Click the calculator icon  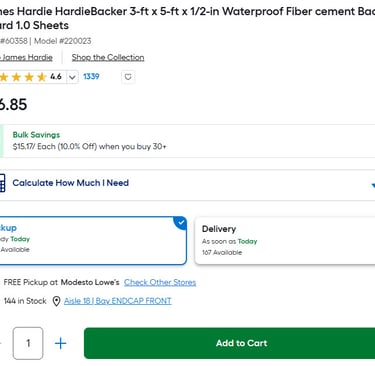pos(2,183)
